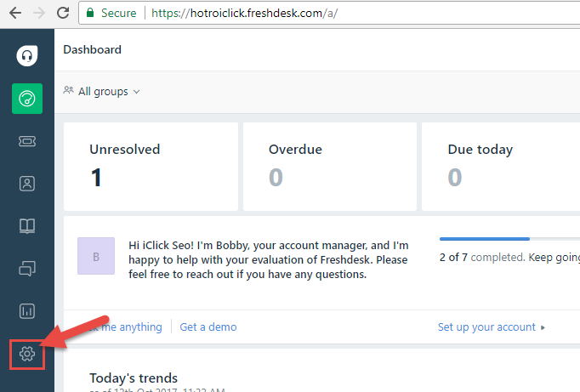Open the Admin gear icon
Screen dimensions: 580x392
click(x=27, y=354)
